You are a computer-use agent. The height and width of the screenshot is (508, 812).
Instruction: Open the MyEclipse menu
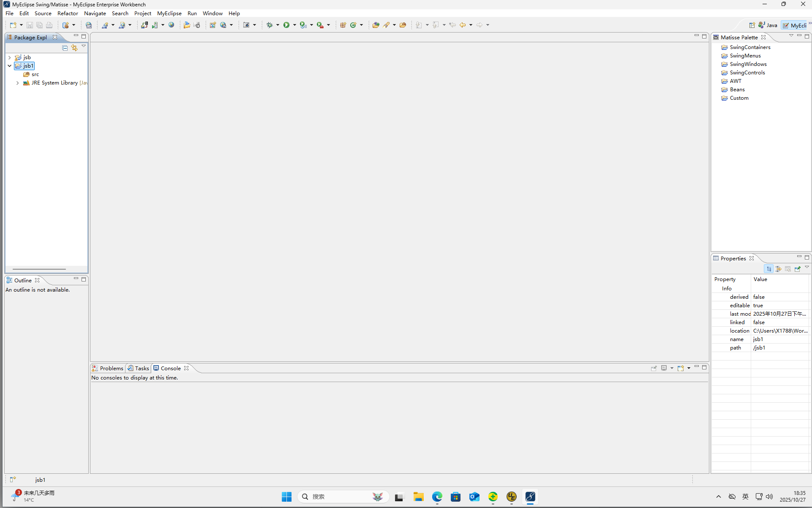[x=169, y=13]
